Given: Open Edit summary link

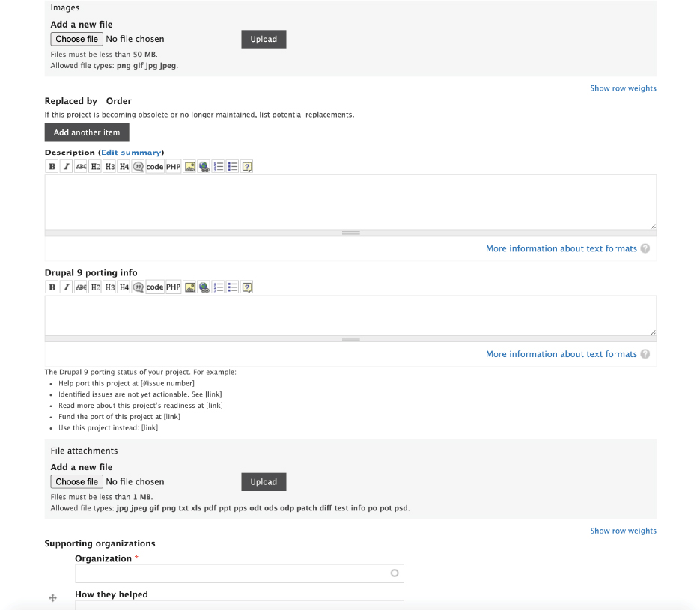Looking at the screenshot, I should click(x=131, y=153).
